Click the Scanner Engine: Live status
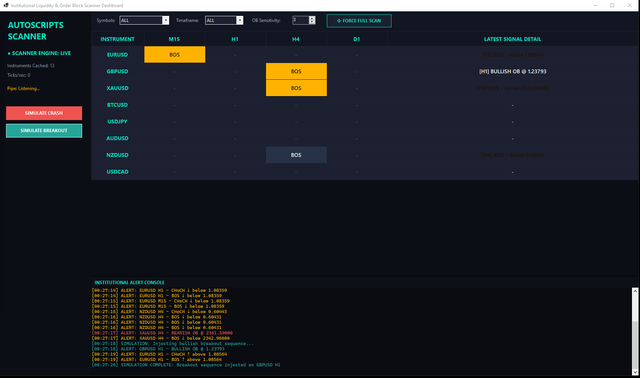This screenshot has width=640, height=378. (x=39, y=53)
